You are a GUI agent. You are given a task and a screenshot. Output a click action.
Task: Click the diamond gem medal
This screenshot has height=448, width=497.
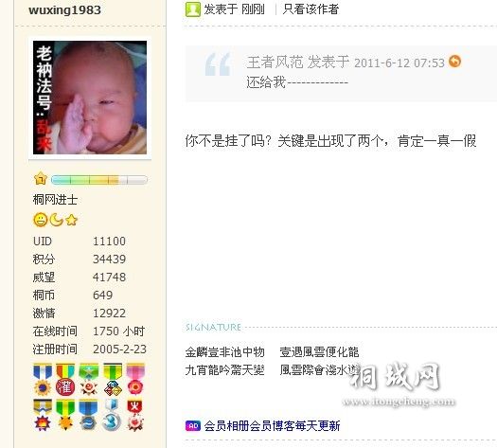(113, 380)
